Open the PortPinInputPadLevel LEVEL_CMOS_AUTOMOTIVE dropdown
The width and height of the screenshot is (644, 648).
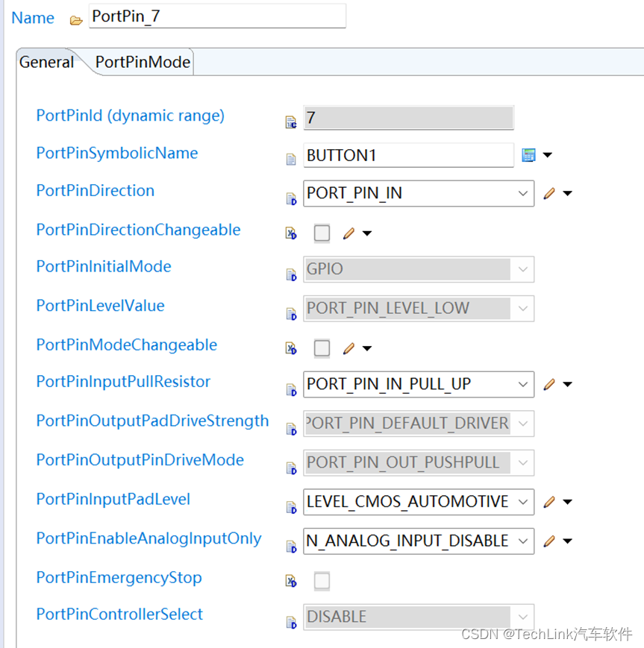point(419,502)
